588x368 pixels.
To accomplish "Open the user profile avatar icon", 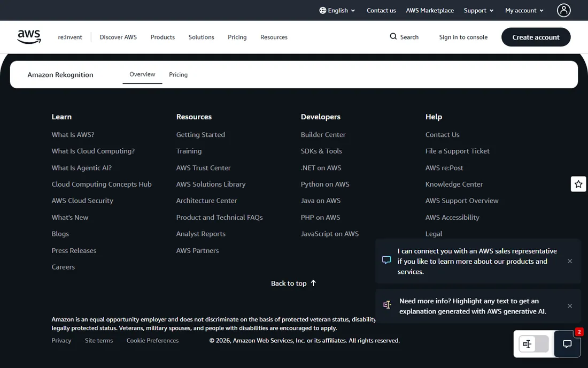I will tap(563, 10).
